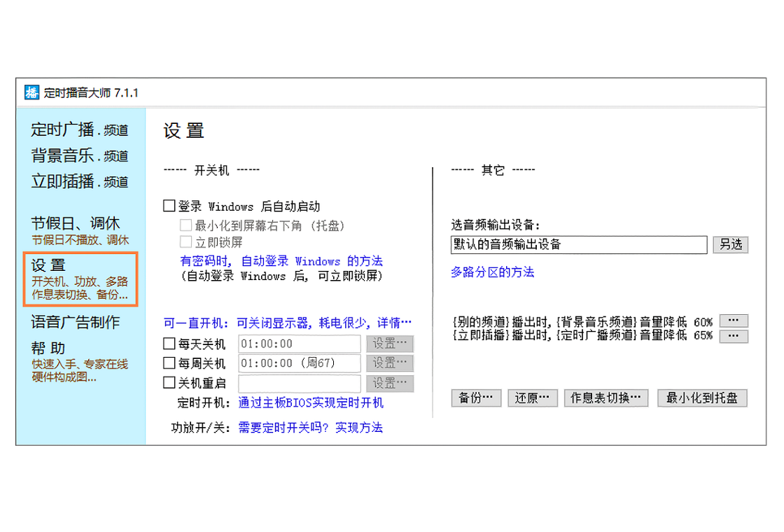This screenshot has width=784, height=532.
Task: Enable 登录 Windows 后自动启动 checkbox
Action: [x=169, y=206]
